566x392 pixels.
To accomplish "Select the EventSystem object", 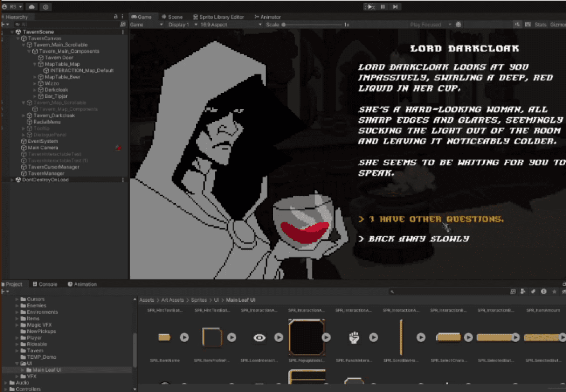I will 43,141.
